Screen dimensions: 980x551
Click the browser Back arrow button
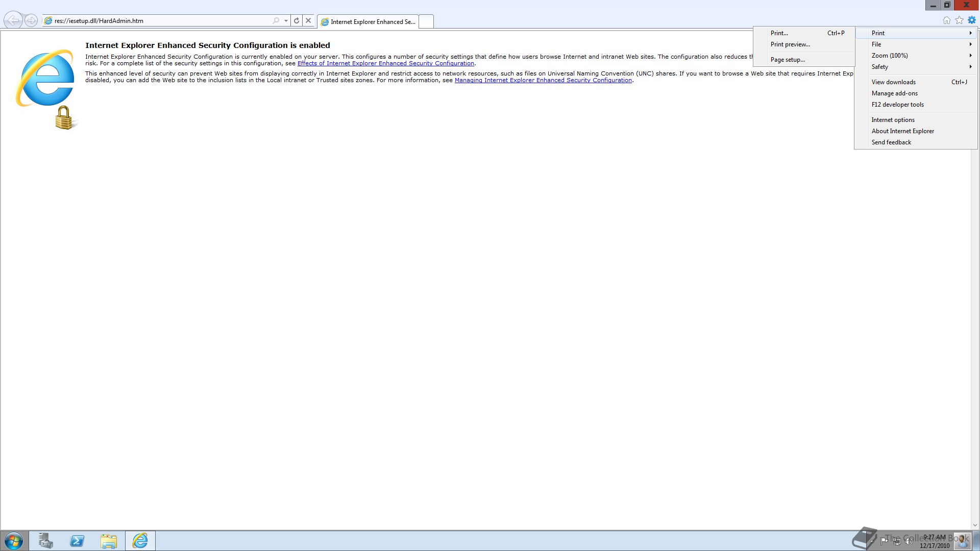13,20
